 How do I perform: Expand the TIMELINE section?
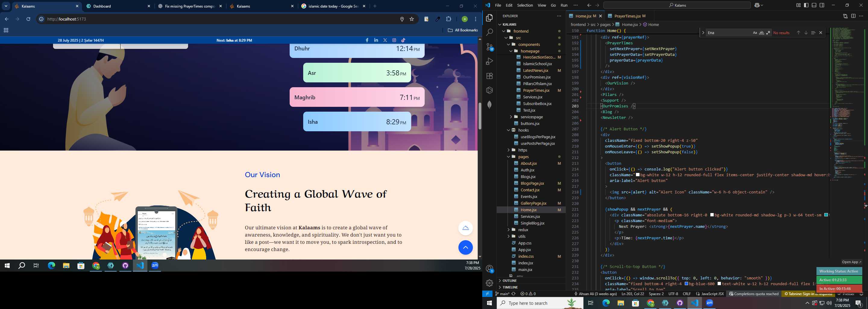pos(531,287)
